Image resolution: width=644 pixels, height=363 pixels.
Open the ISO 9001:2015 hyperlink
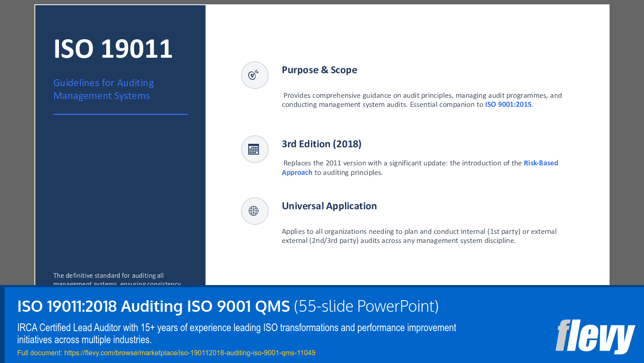click(508, 104)
